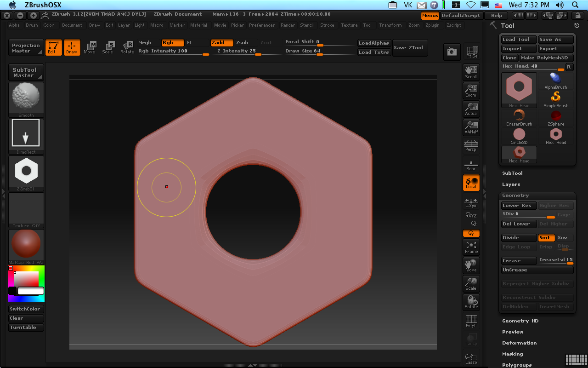Viewport: 588px width, 368px height.
Task: Expand the Polygroups section
Action: pyautogui.click(x=517, y=365)
